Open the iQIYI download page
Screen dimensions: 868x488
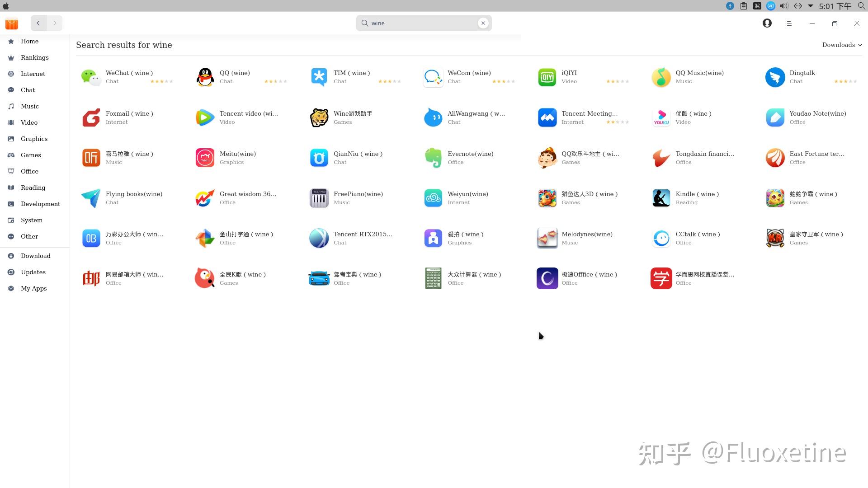(x=547, y=77)
